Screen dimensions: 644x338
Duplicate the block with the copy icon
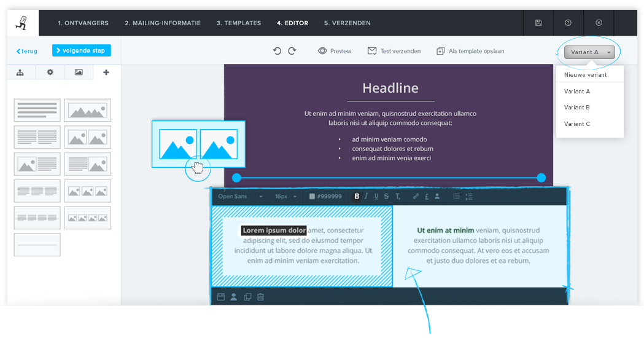tap(247, 297)
